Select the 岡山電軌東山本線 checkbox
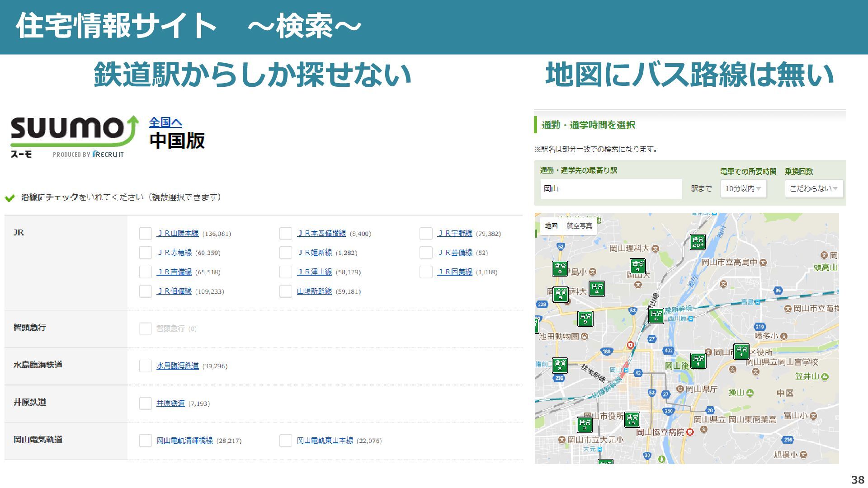The height and width of the screenshot is (488, 868). pyautogui.click(x=285, y=441)
